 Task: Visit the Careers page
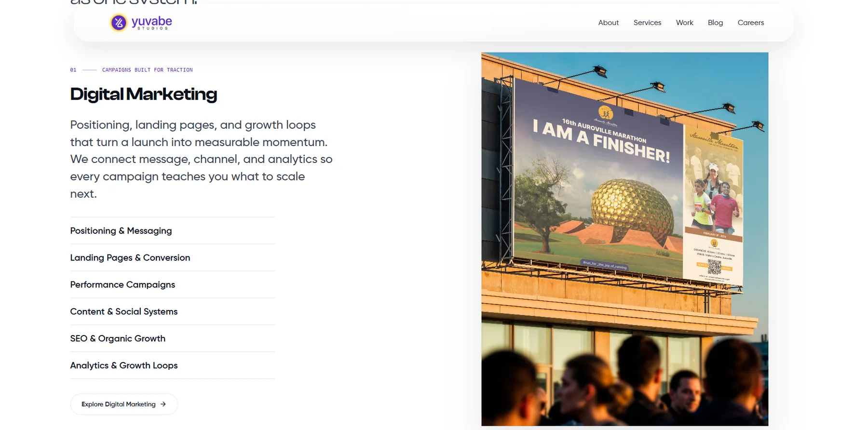pyautogui.click(x=750, y=23)
